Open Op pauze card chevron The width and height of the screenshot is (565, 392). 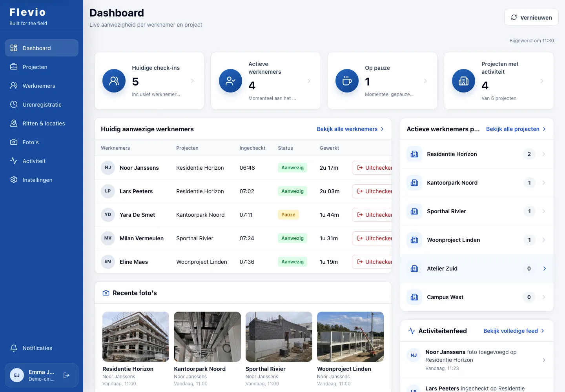tap(425, 81)
